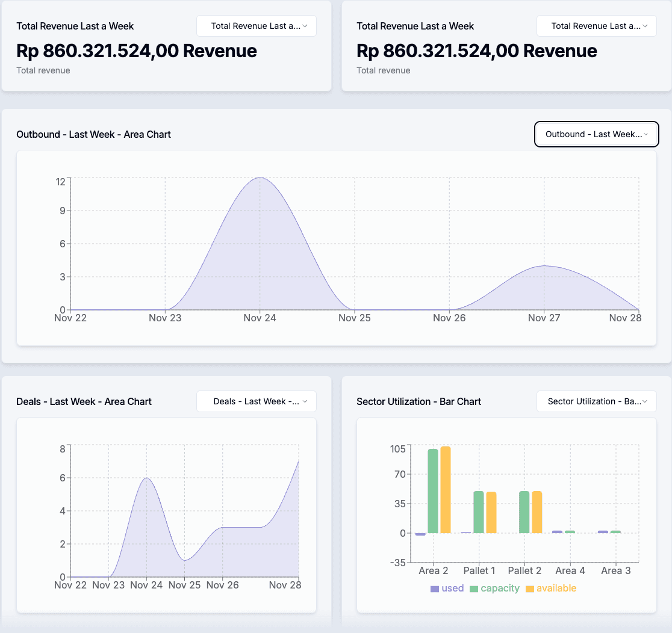Viewport: 672px width, 633px height.
Task: Toggle the 'capacity' series in the legend
Action: click(494, 588)
